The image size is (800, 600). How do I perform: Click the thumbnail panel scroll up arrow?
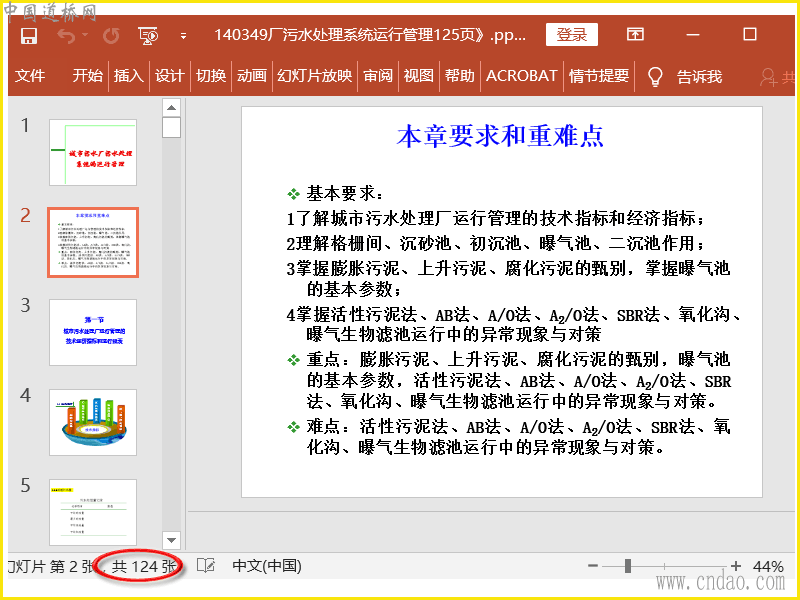point(171,108)
